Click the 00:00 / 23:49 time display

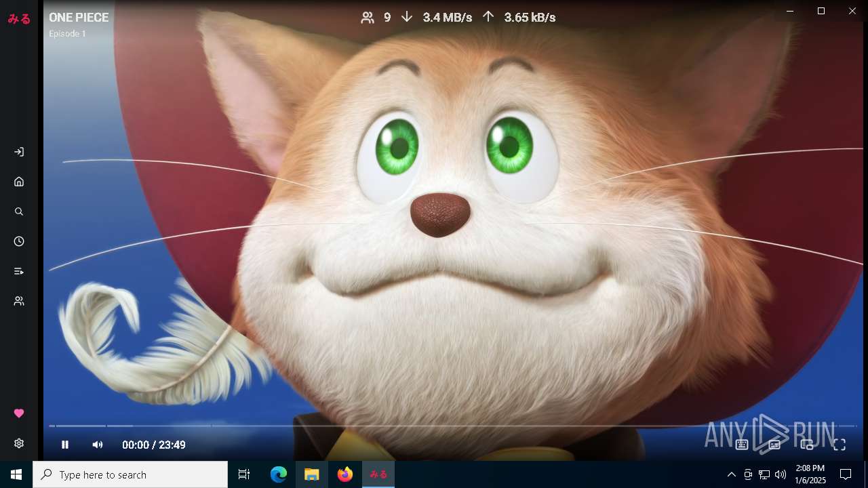(x=154, y=445)
